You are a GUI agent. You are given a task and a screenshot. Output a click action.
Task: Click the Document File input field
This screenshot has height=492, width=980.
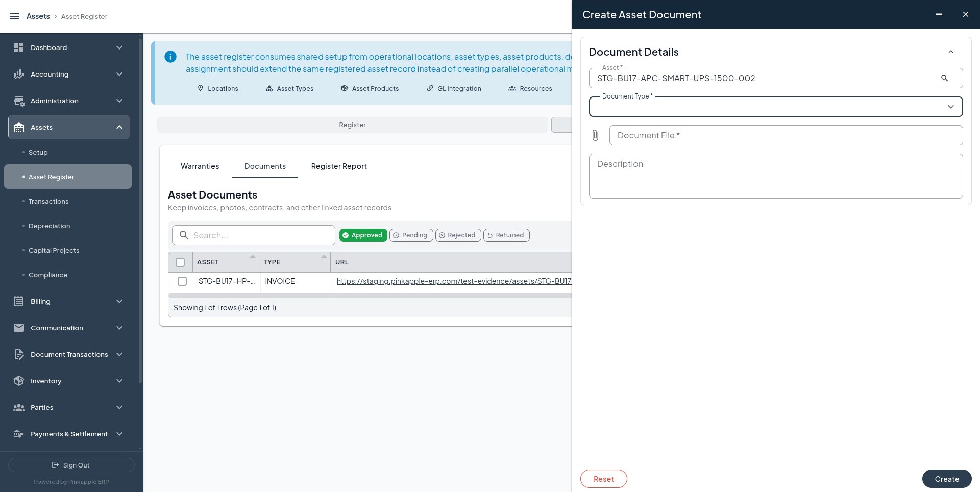(786, 135)
